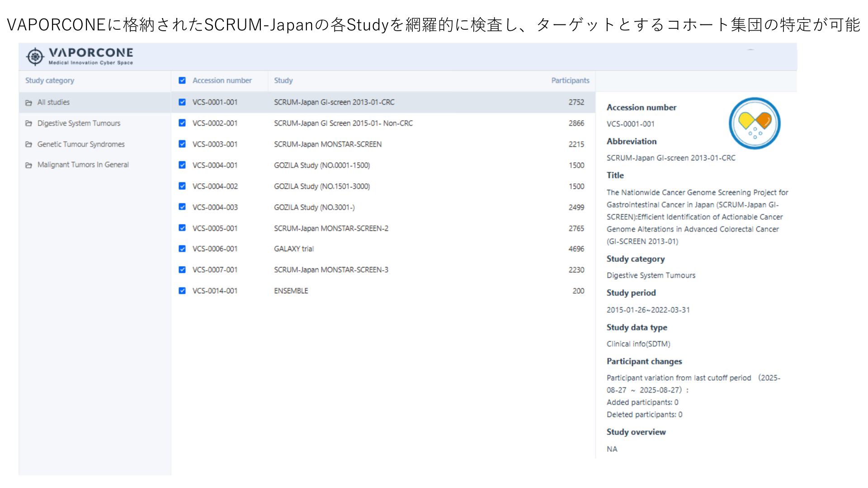Click accession number VCS-0005-001
Screen dimensions: 868x488
point(215,228)
